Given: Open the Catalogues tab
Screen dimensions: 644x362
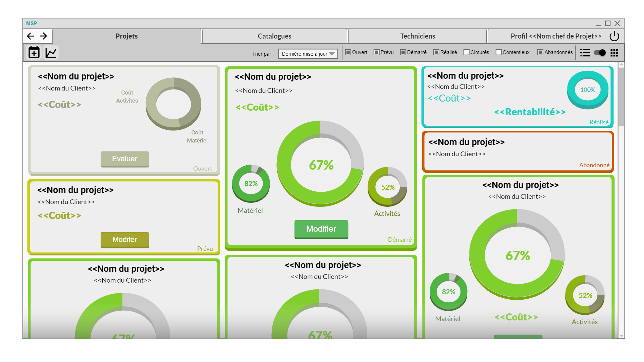Looking at the screenshot, I should tap(274, 36).
